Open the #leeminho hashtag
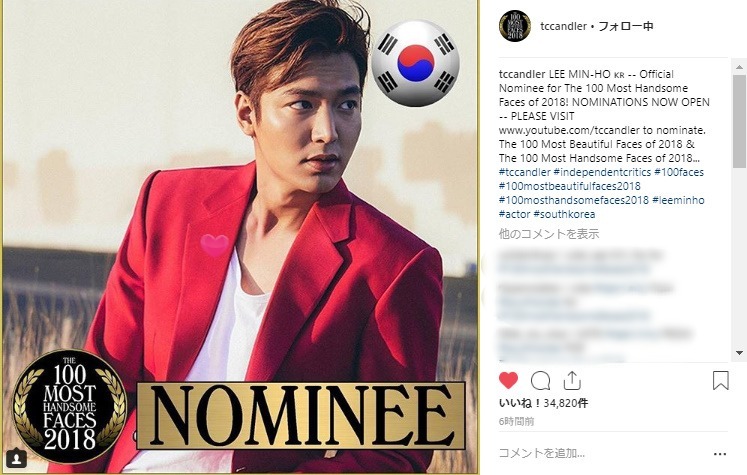This screenshot has width=747, height=475. pyautogui.click(x=678, y=200)
